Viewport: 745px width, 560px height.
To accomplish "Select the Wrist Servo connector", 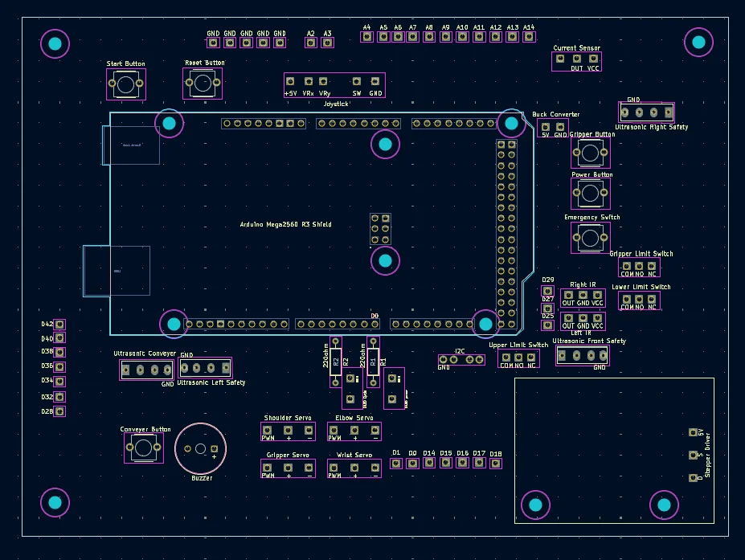I will 354,468.
